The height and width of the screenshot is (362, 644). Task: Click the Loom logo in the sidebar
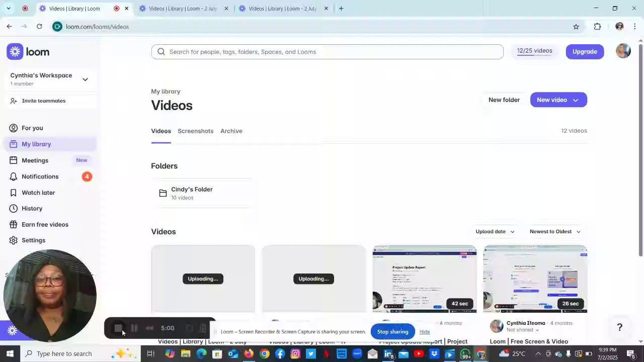(x=28, y=52)
